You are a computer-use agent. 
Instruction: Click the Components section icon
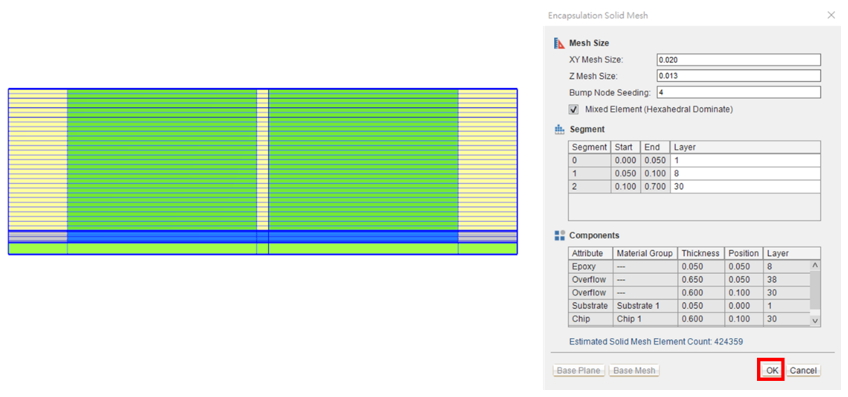point(560,236)
